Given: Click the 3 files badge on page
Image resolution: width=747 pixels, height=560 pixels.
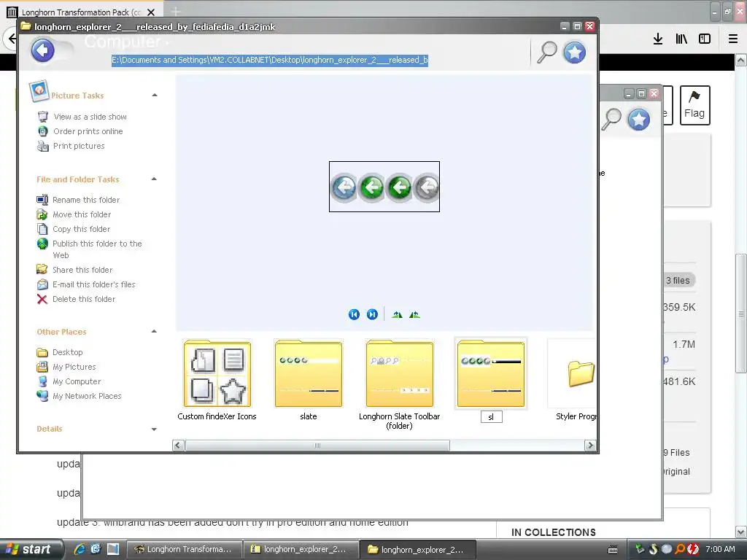Looking at the screenshot, I should coord(678,281).
